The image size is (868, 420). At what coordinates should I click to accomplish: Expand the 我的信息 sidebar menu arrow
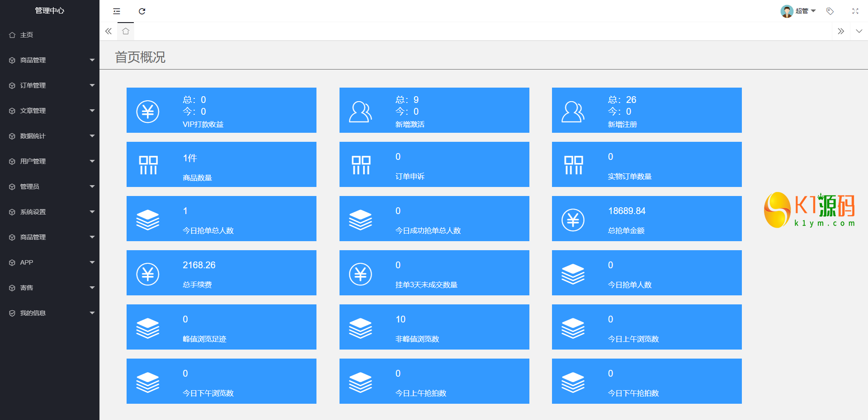click(x=92, y=313)
